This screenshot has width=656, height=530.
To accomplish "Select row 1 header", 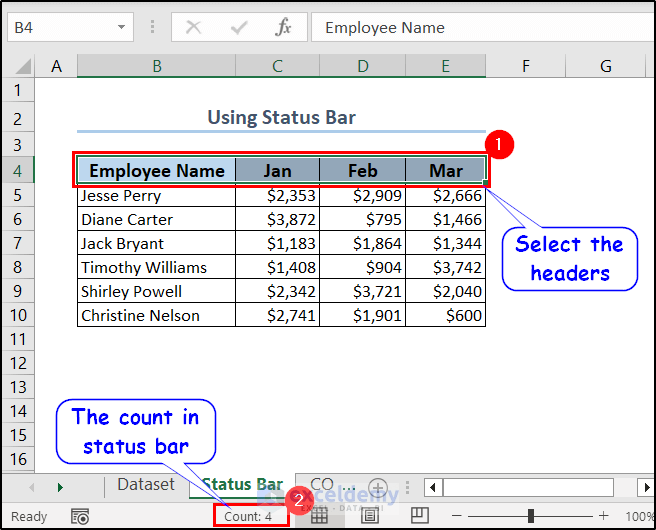I will [x=18, y=90].
